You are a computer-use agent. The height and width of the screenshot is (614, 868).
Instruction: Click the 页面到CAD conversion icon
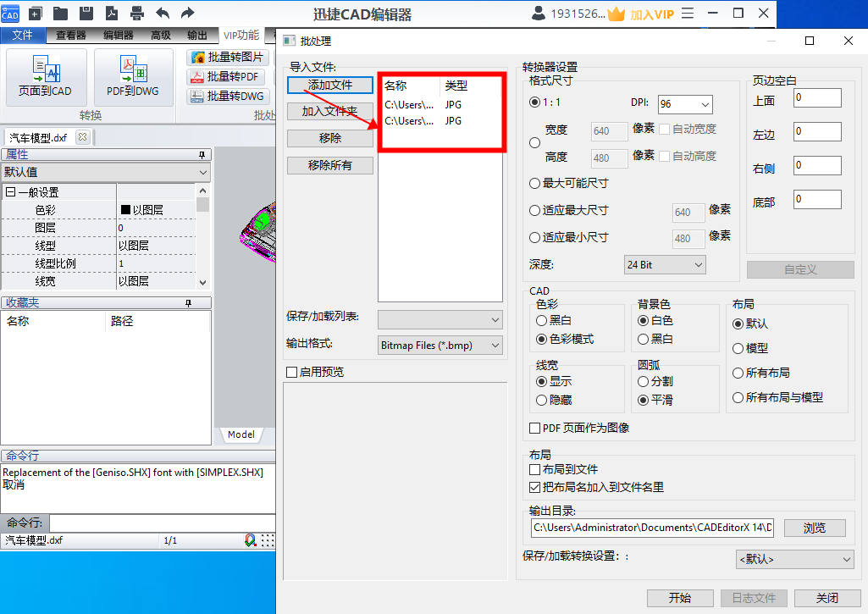pos(46,76)
